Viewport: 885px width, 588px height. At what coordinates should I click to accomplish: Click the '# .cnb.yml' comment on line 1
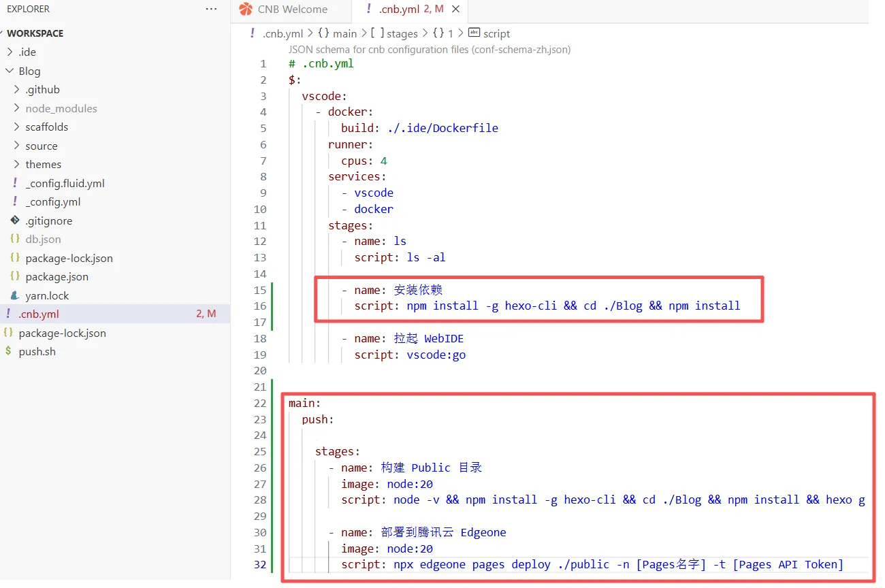click(x=321, y=64)
